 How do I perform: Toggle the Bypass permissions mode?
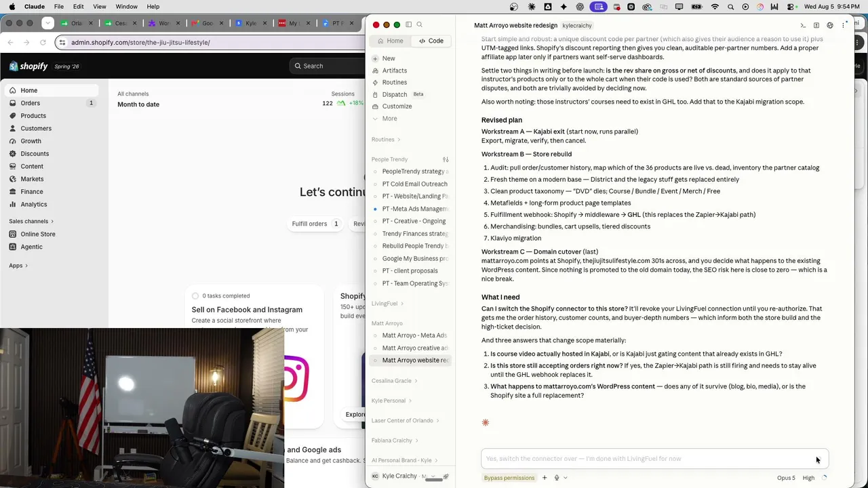point(509,478)
